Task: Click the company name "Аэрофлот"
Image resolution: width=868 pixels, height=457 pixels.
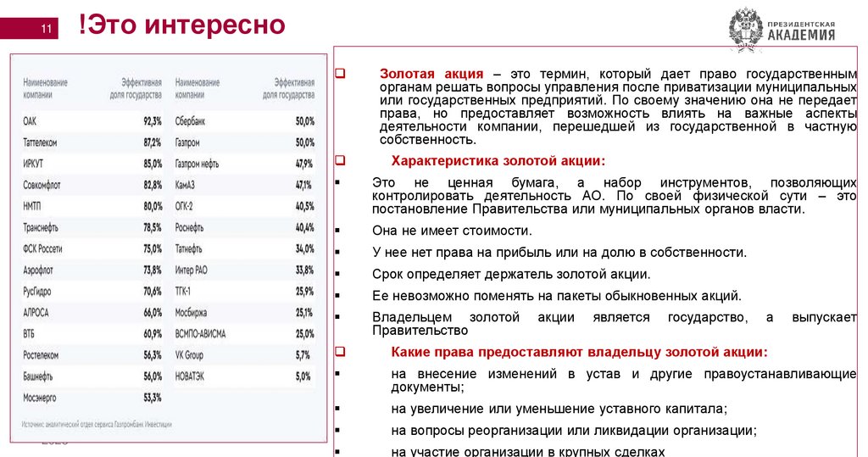Action: tap(37, 270)
